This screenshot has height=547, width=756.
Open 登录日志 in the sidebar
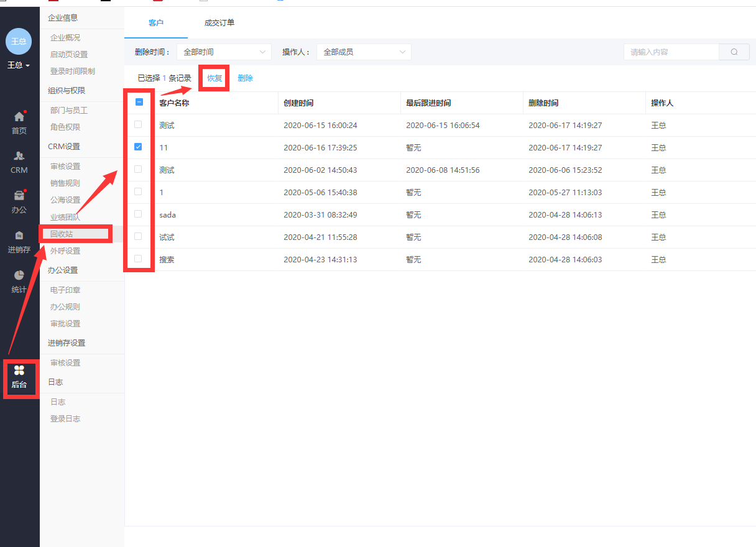[65, 419]
